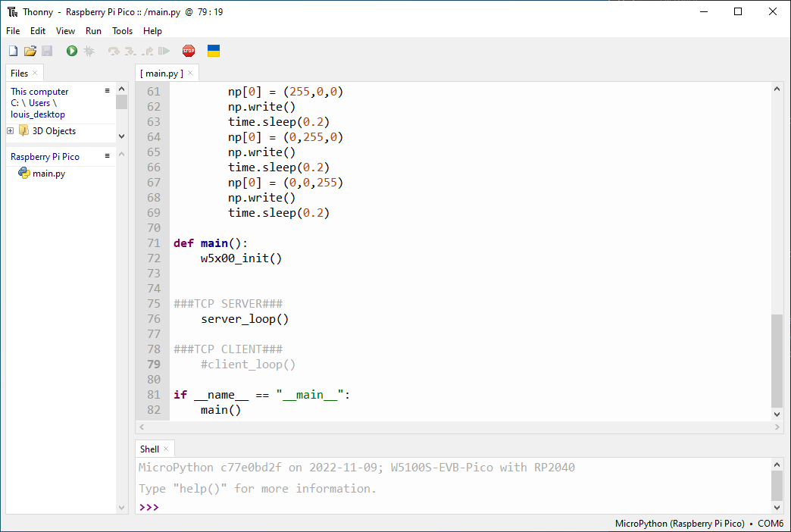This screenshot has height=532, width=791.
Task: Click the main() call on line 82
Action: [x=221, y=410]
